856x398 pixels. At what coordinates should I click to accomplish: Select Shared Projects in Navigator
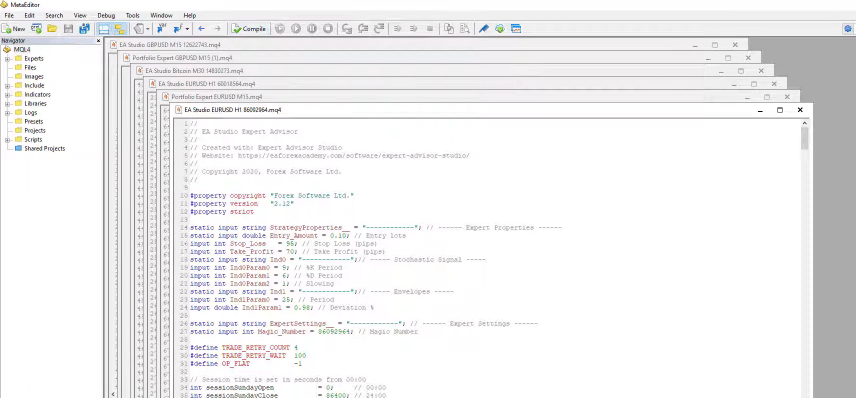click(x=44, y=148)
